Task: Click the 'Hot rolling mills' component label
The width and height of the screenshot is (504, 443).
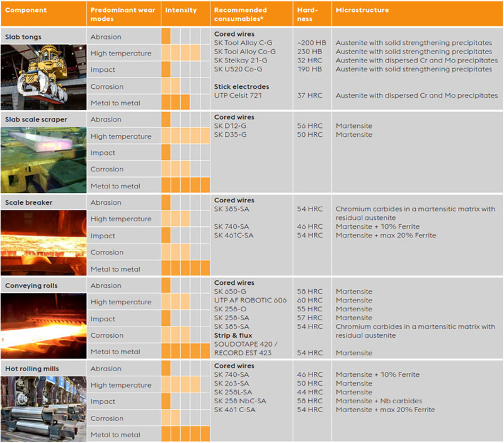Action: coord(32,369)
